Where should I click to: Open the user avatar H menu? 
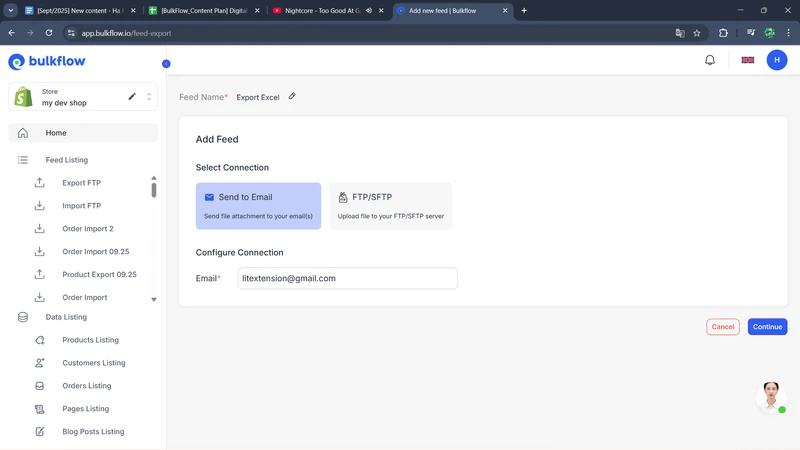click(777, 60)
